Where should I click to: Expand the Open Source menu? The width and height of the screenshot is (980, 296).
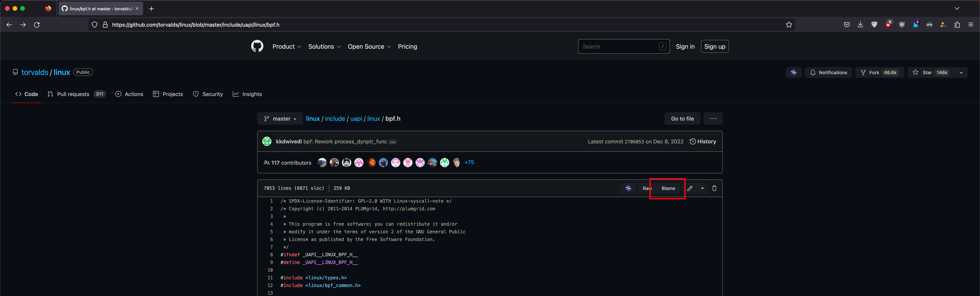[x=369, y=46]
